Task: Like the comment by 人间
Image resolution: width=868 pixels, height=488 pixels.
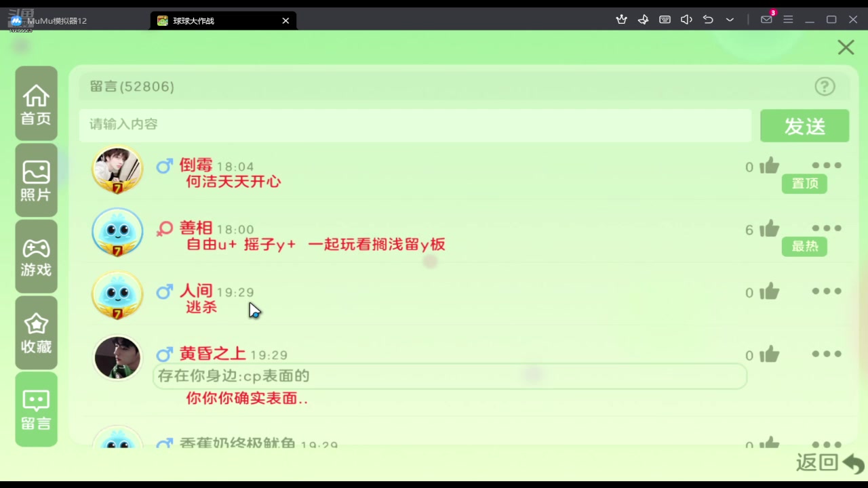Action: coord(769,291)
